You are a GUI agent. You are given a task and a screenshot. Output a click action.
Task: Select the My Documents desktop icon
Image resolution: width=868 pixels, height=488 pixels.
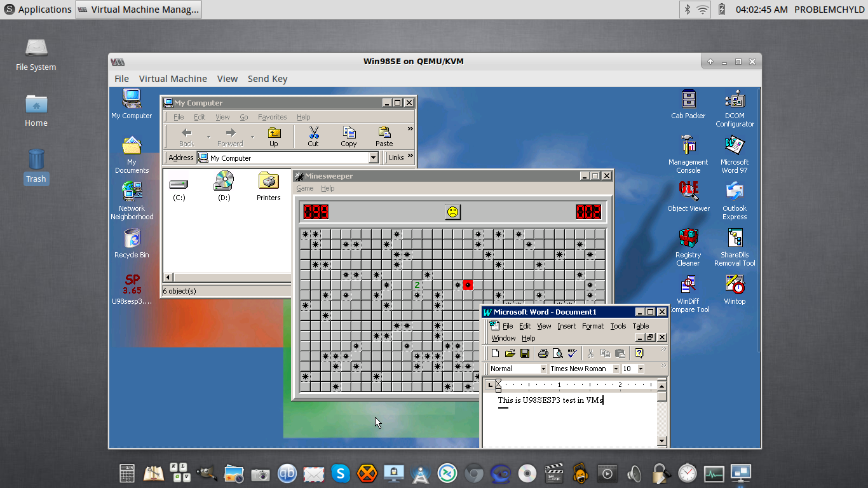point(132,154)
